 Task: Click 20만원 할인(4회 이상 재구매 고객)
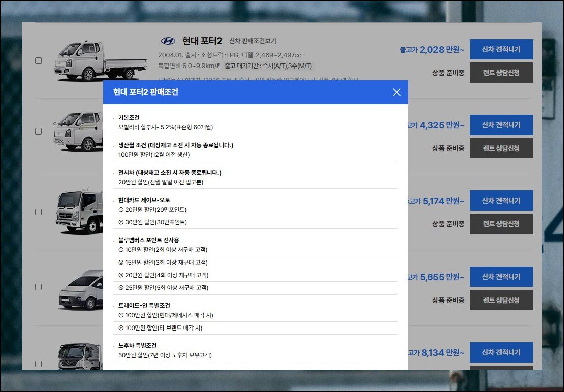[x=163, y=275]
